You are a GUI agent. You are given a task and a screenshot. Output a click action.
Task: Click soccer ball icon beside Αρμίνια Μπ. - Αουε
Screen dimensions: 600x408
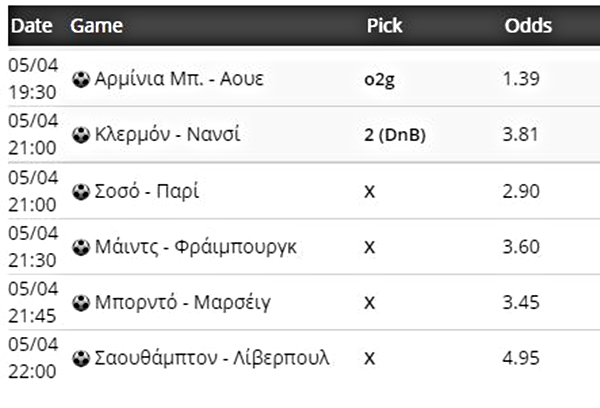(81, 79)
